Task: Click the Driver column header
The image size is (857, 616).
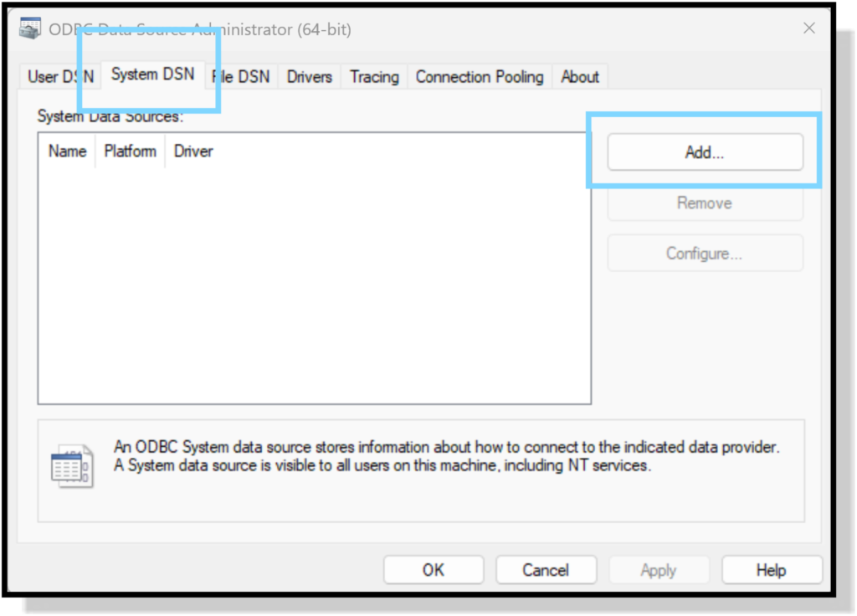Action: 193,151
